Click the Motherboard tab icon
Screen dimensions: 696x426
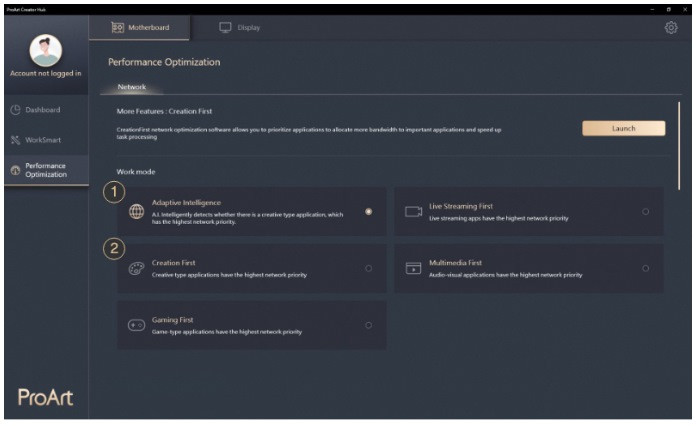coord(118,28)
